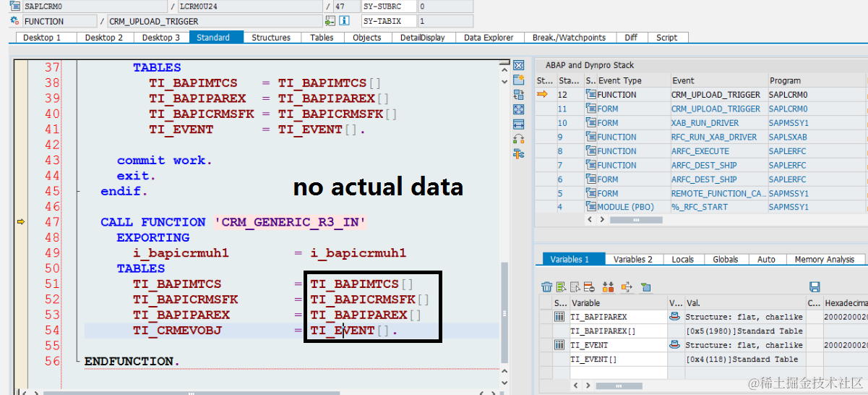Click the program icon left of SAPLCRM0 field
This screenshot has height=395, width=868.
[14, 6]
